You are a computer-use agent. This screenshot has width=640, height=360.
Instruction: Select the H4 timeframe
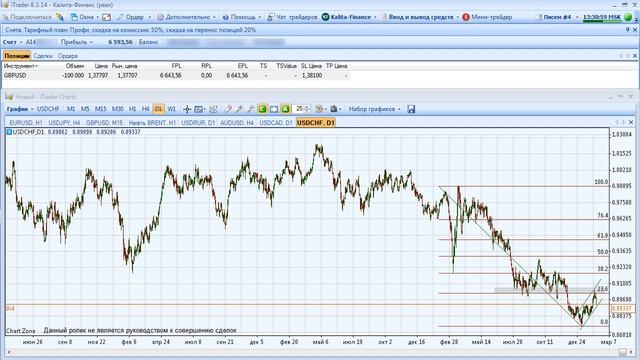click(145, 109)
